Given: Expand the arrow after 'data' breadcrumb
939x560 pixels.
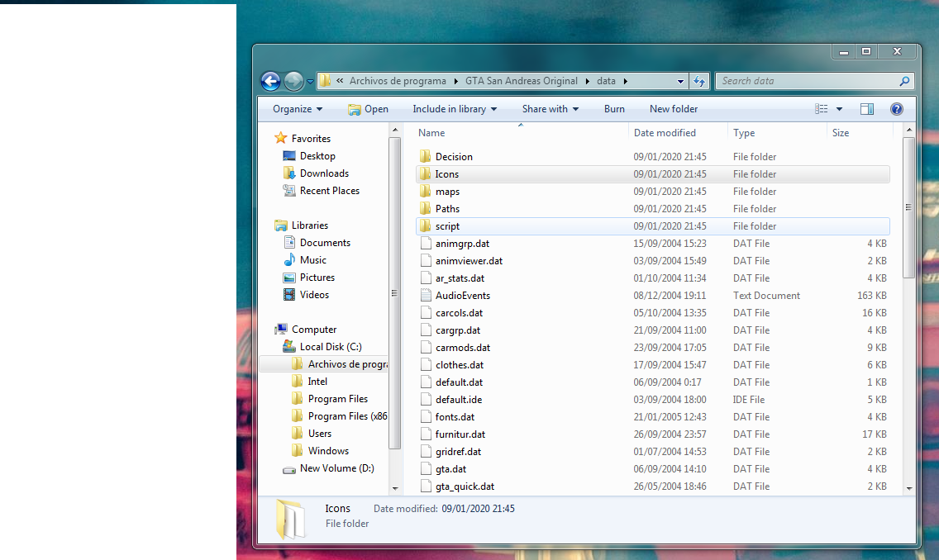Looking at the screenshot, I should [x=625, y=81].
